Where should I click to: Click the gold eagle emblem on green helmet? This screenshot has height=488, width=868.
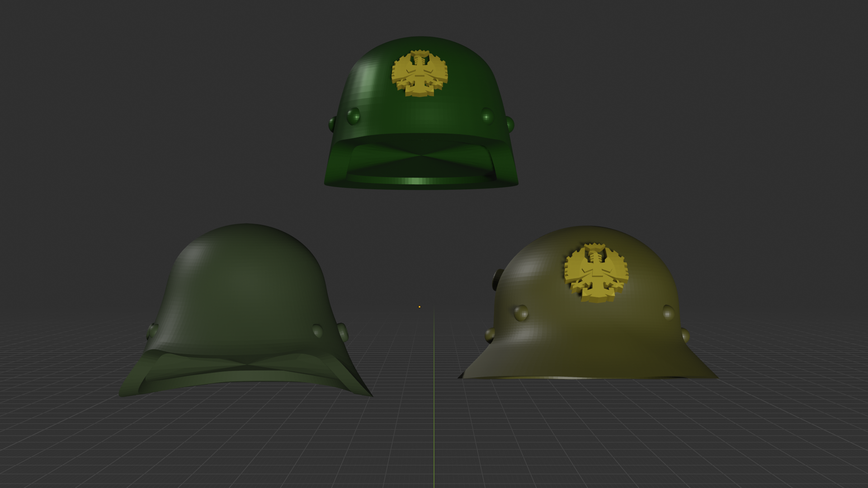tap(420, 73)
